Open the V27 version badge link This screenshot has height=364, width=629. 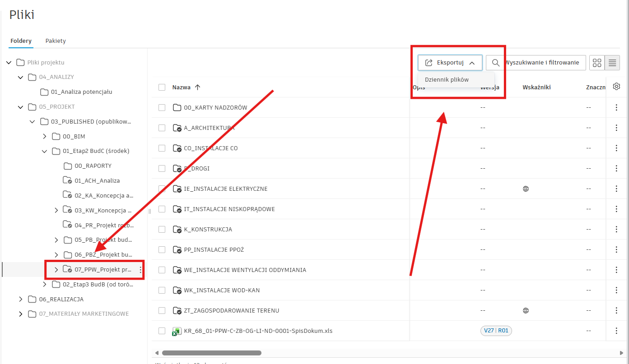[489, 331]
